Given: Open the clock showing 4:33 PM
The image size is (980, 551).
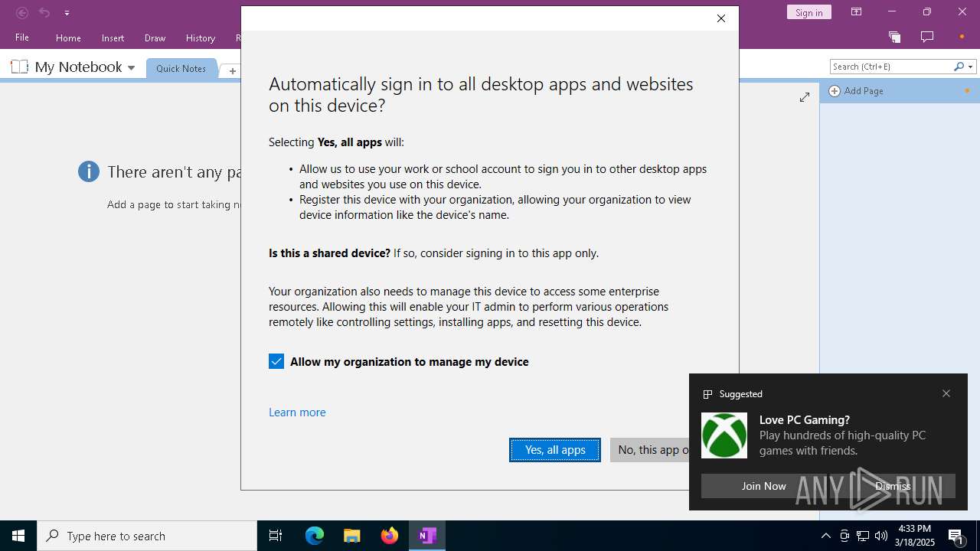Looking at the screenshot, I should pos(915,536).
